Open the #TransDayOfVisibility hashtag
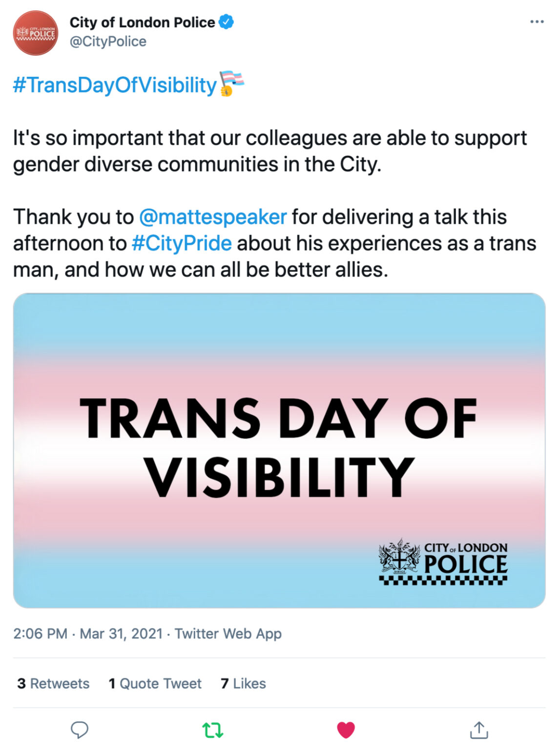The width and height of the screenshot is (560, 750). (x=115, y=85)
